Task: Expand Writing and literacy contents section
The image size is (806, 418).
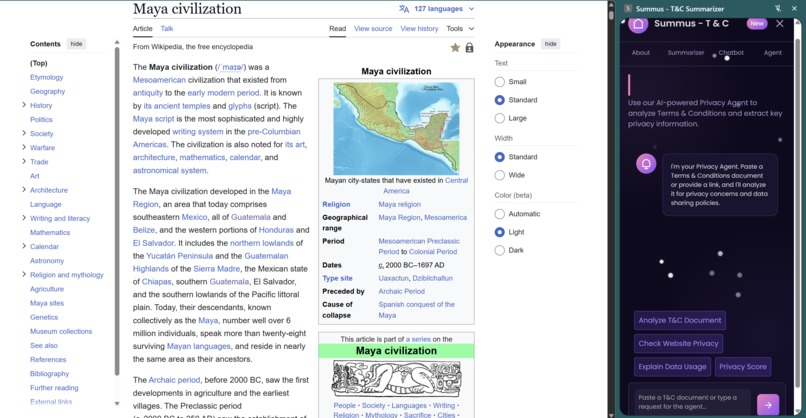Action: point(24,218)
